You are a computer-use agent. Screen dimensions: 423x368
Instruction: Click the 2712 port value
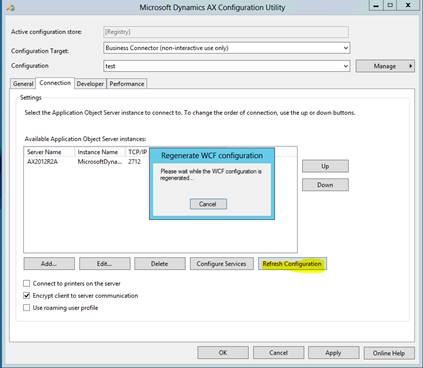point(134,162)
